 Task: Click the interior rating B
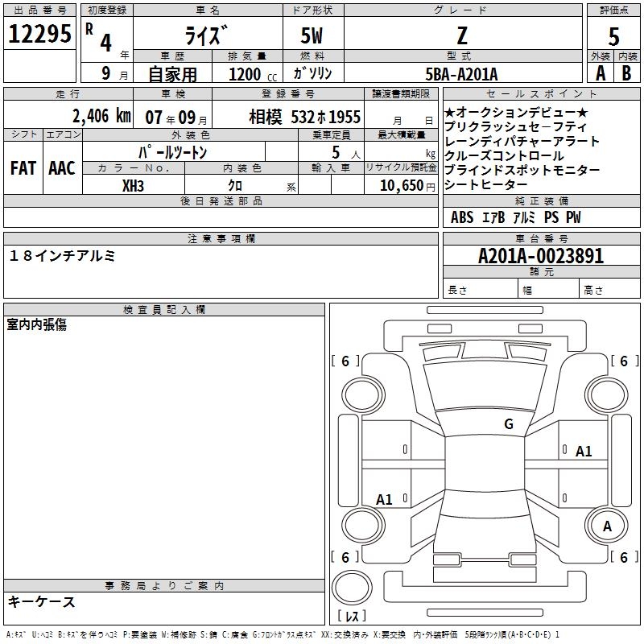point(627,73)
